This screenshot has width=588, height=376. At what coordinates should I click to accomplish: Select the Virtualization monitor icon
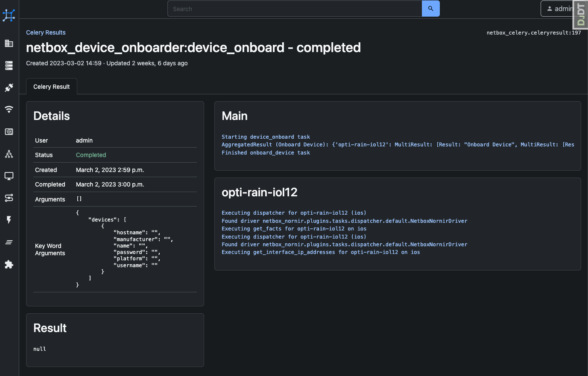tap(9, 176)
